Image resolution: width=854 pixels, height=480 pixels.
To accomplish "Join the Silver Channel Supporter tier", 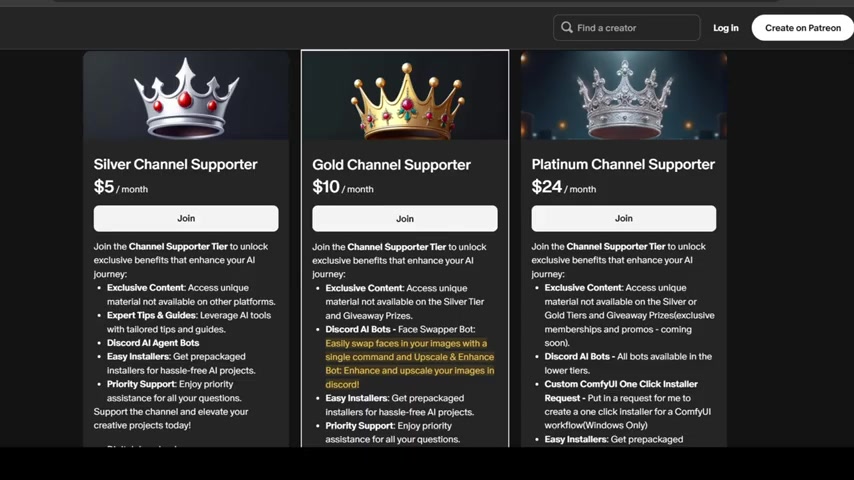I will pos(186,218).
